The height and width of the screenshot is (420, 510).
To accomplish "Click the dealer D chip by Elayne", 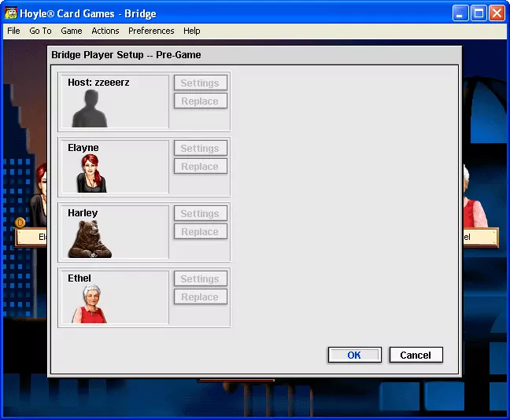I will [20, 223].
